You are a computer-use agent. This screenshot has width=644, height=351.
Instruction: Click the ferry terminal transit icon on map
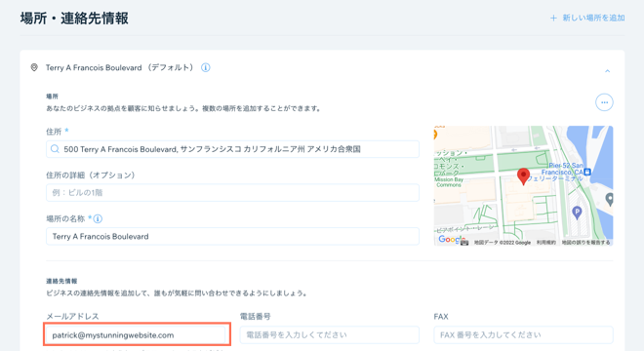[x=587, y=172]
